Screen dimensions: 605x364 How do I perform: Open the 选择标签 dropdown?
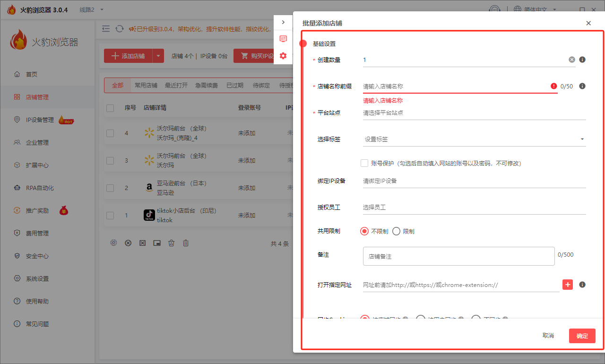click(x=474, y=139)
